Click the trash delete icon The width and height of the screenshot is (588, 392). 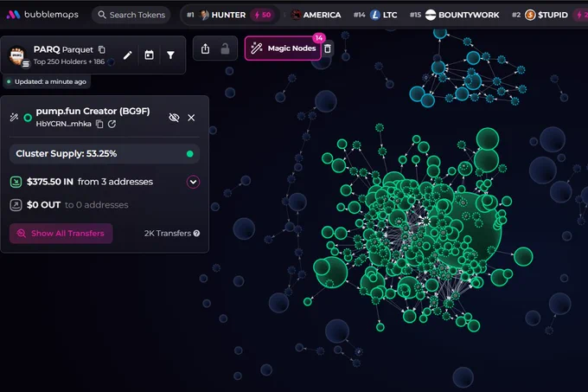click(328, 48)
